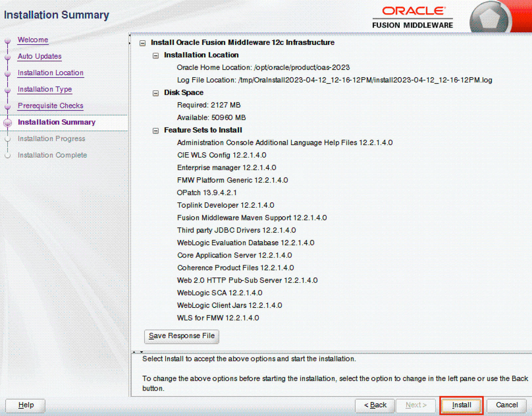Click the greyed-out Next button
This screenshot has width=532, height=416.
tap(416, 405)
